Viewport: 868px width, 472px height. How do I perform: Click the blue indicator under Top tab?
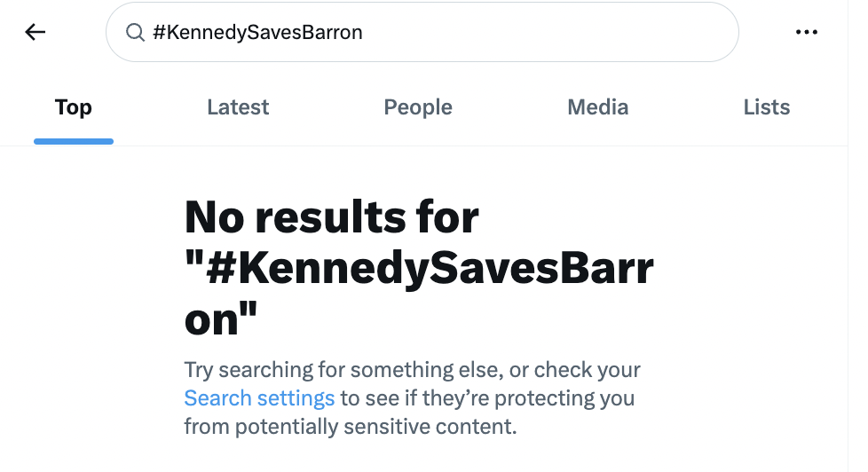coord(73,141)
